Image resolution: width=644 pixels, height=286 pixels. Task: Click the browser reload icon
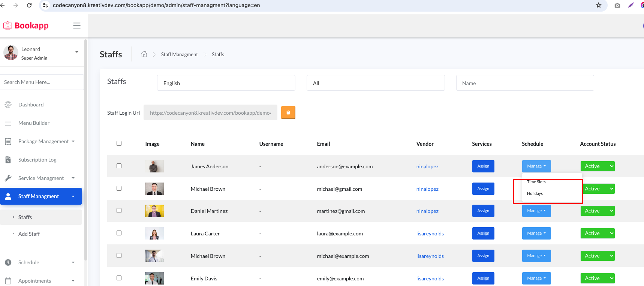coord(29,5)
